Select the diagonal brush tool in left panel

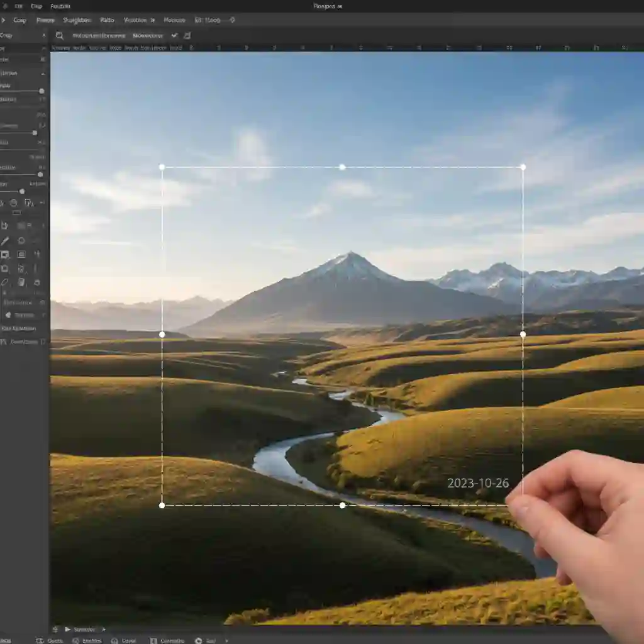pos(5,240)
